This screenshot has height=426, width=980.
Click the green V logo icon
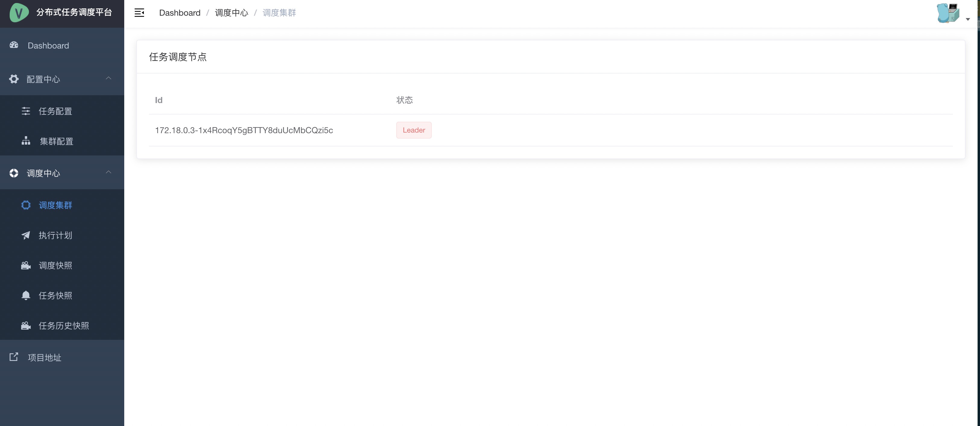click(19, 13)
